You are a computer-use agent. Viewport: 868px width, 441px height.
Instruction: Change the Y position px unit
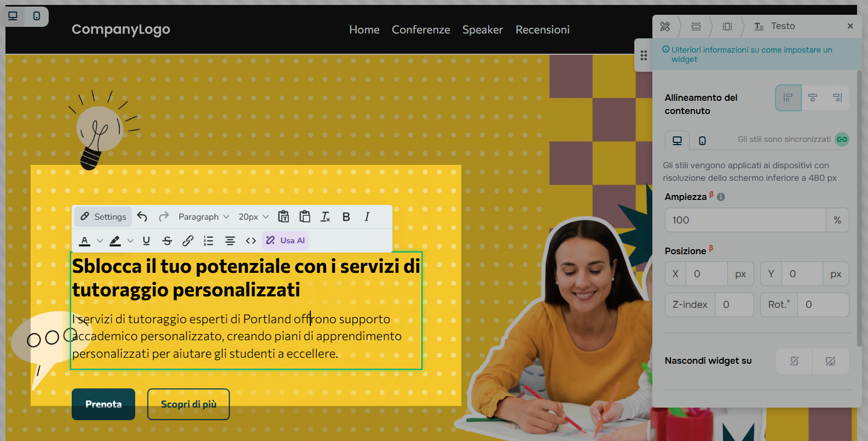(836, 274)
